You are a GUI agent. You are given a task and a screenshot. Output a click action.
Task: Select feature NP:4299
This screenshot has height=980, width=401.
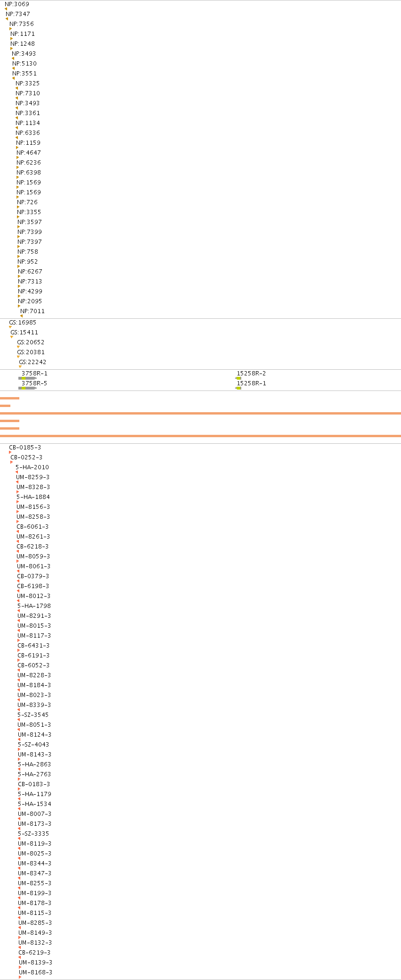pos(30,291)
